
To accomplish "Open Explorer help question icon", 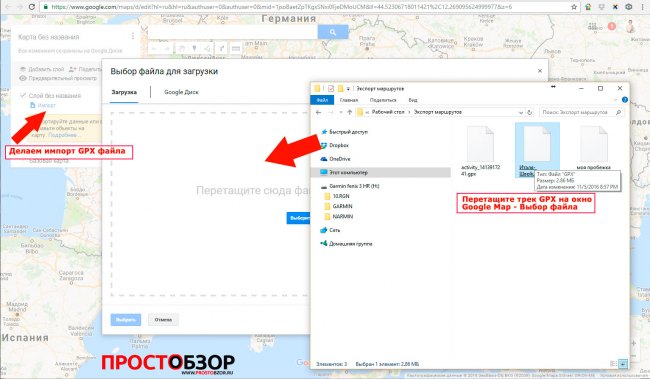I will coord(625,100).
